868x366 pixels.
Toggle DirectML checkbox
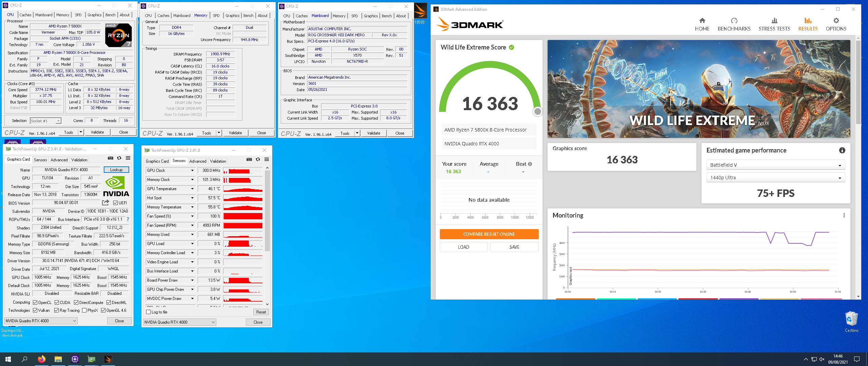[108, 302]
